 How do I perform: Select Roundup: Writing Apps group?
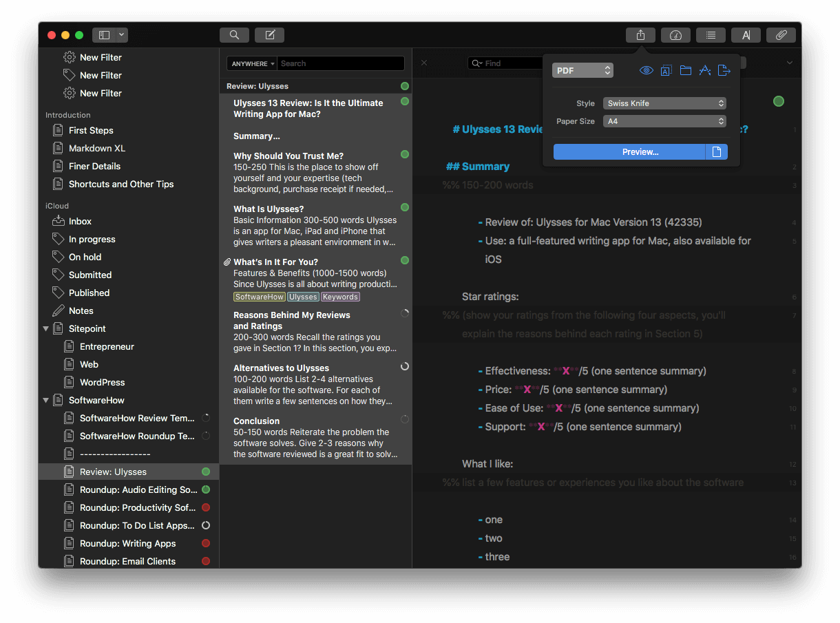coord(129,544)
